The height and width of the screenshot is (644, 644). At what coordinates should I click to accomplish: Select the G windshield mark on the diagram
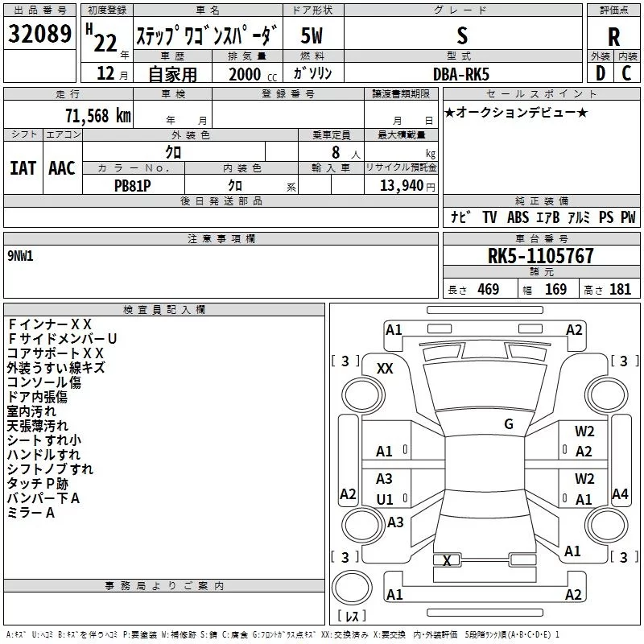click(x=508, y=424)
